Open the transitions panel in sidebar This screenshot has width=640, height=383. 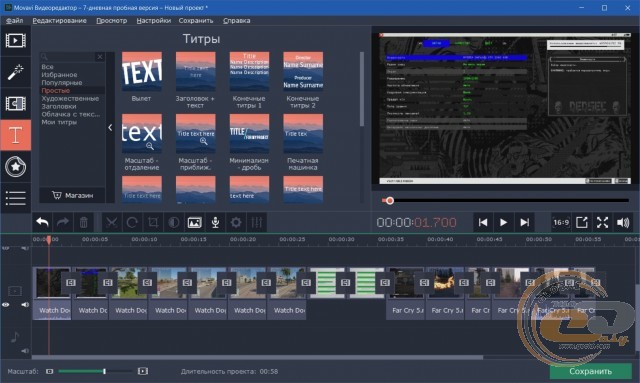(16, 104)
